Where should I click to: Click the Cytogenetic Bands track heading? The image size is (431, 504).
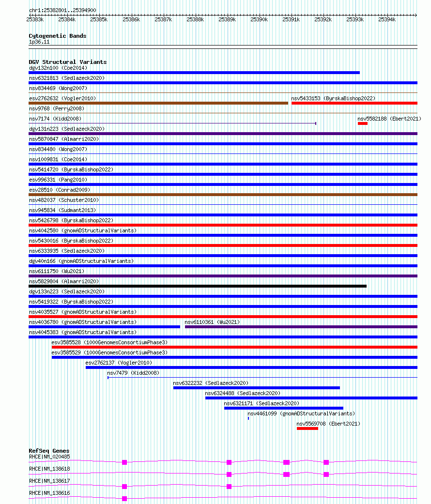tap(58, 36)
